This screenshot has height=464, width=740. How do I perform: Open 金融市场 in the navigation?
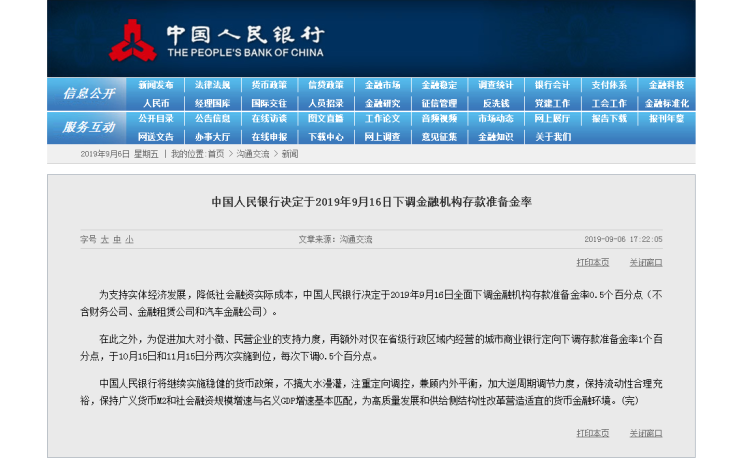point(382,85)
